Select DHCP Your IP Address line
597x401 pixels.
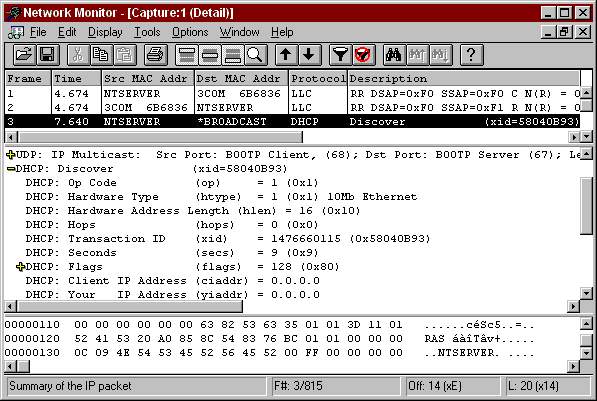click(x=172, y=295)
